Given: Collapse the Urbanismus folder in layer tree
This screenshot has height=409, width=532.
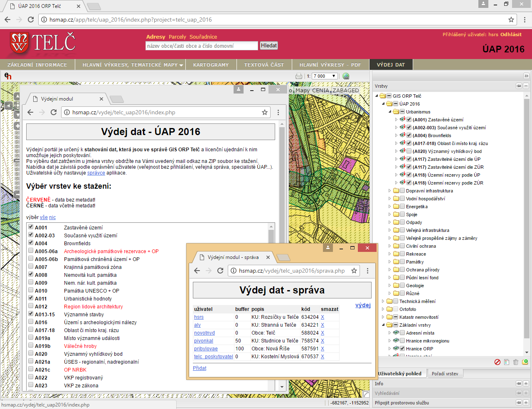Looking at the screenshot, I should point(390,112).
